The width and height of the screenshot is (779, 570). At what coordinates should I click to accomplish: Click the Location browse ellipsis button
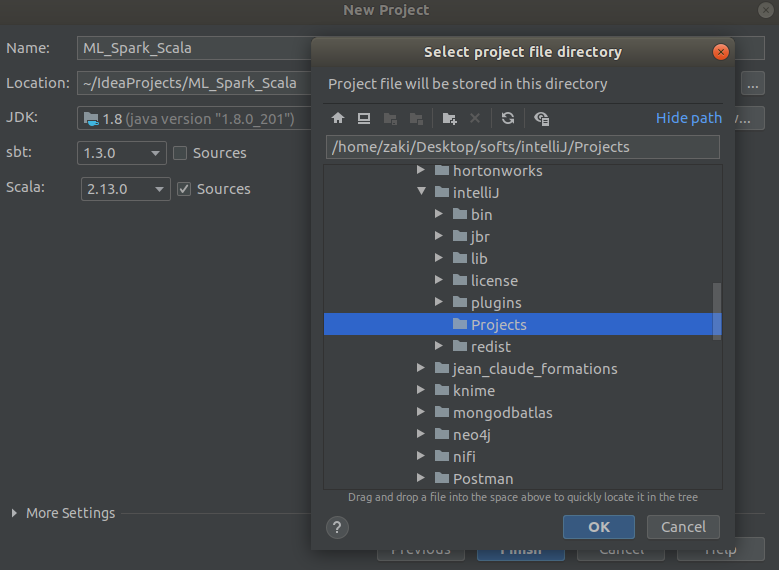point(753,83)
